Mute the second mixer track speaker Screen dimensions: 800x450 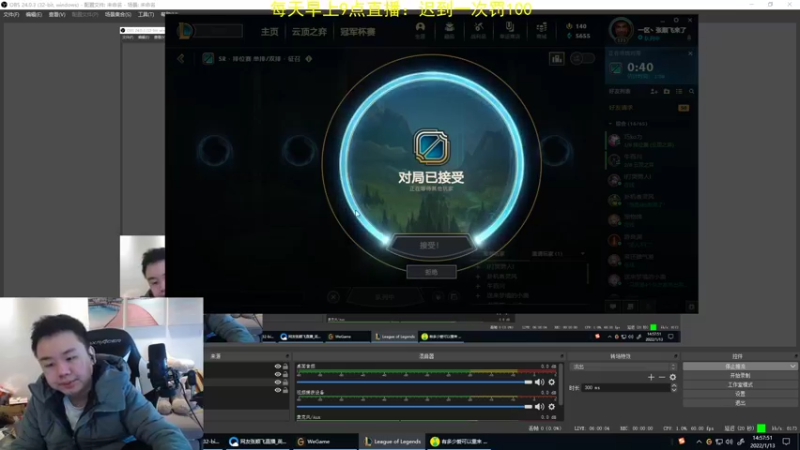click(539, 407)
